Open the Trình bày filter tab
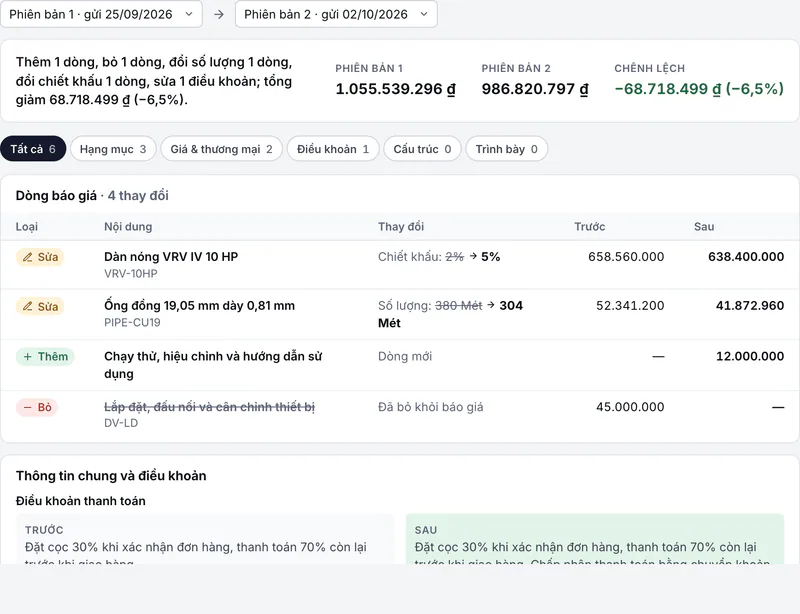 (506, 149)
